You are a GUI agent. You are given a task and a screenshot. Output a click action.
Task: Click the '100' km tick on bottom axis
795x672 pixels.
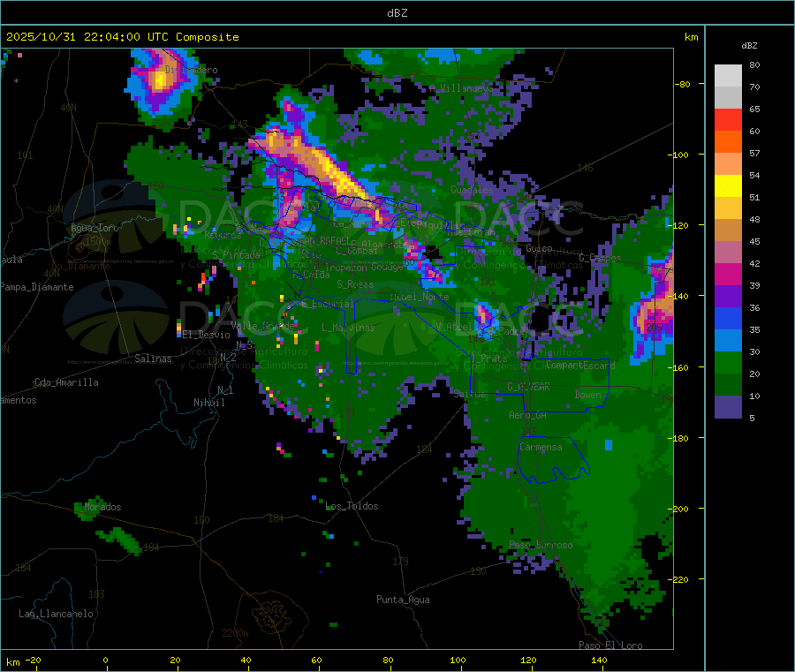pos(458,660)
